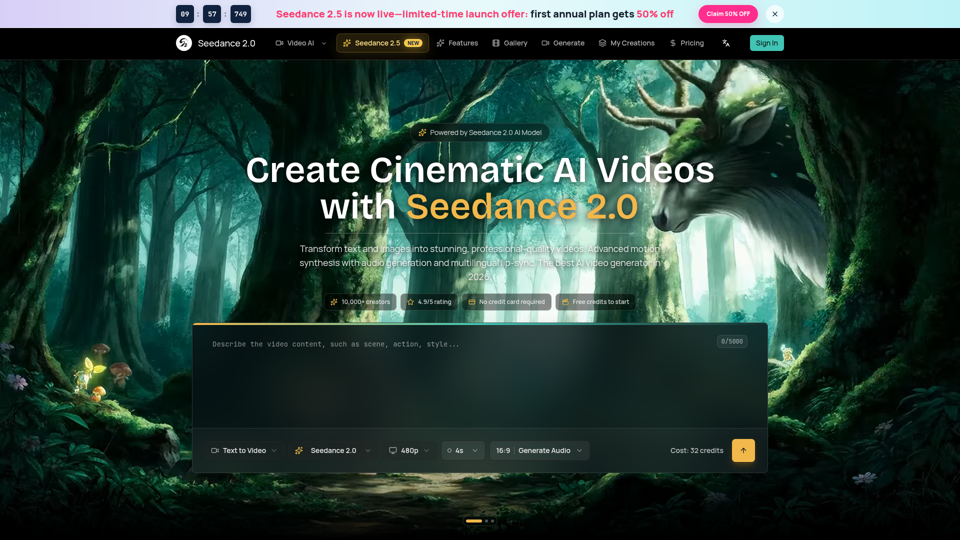Click monitor icon in 480p selector
This screenshot has height=540, width=960.
[393, 451]
